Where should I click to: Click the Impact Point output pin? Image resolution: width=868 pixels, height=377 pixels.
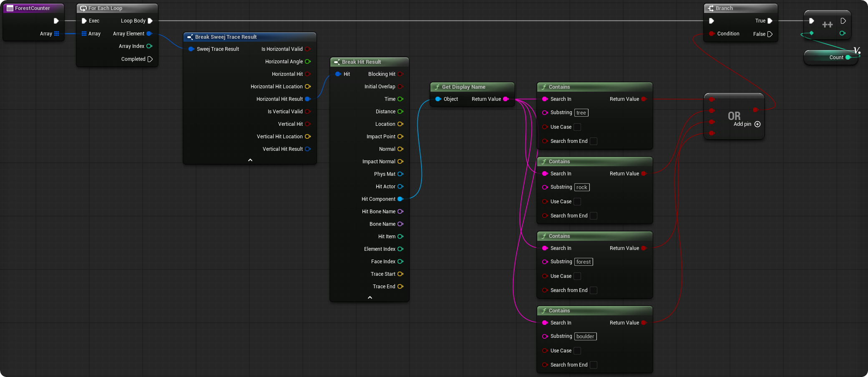400,137
